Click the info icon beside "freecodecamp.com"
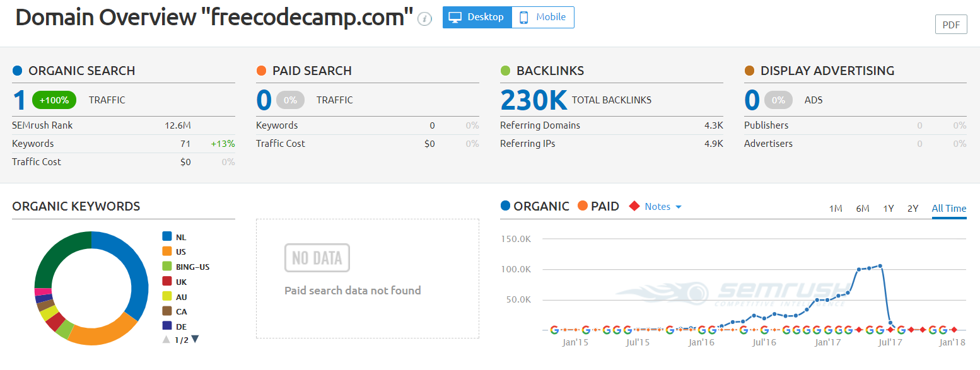 pos(423,20)
